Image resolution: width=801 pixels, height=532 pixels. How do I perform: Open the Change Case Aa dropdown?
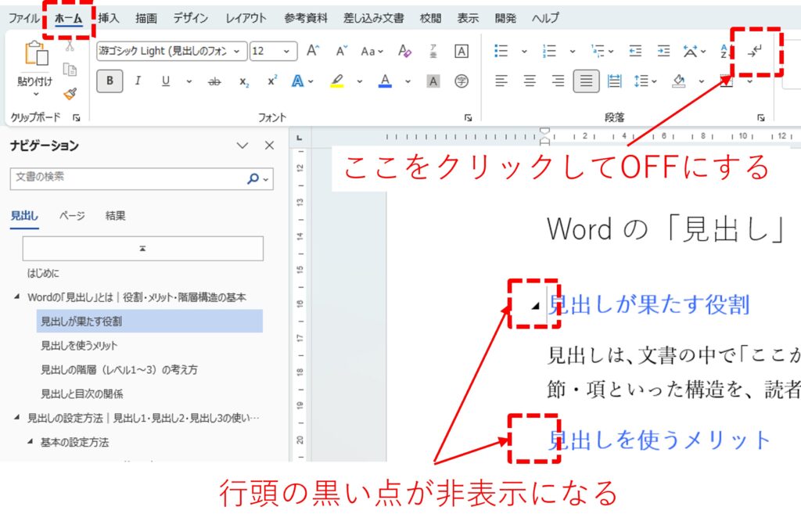pyautogui.click(x=372, y=51)
